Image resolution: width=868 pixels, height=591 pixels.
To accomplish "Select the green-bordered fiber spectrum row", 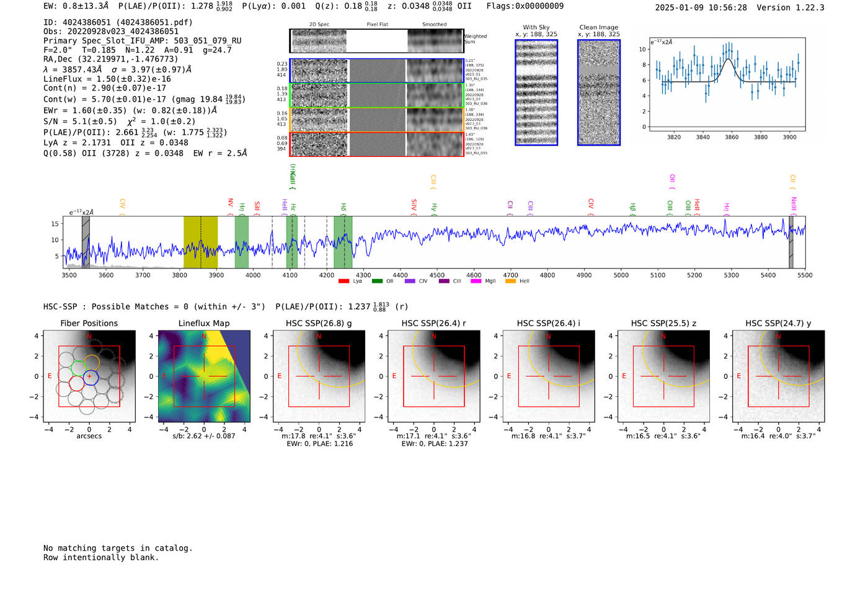I will coord(376,96).
